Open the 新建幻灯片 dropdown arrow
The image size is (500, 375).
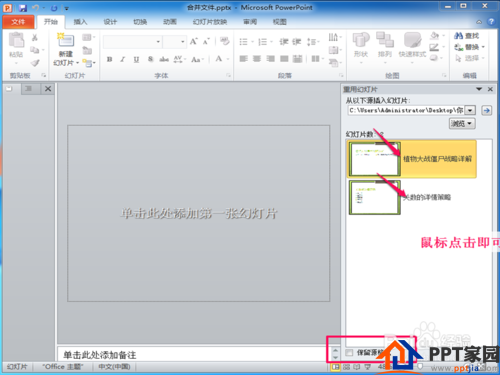coord(77,63)
